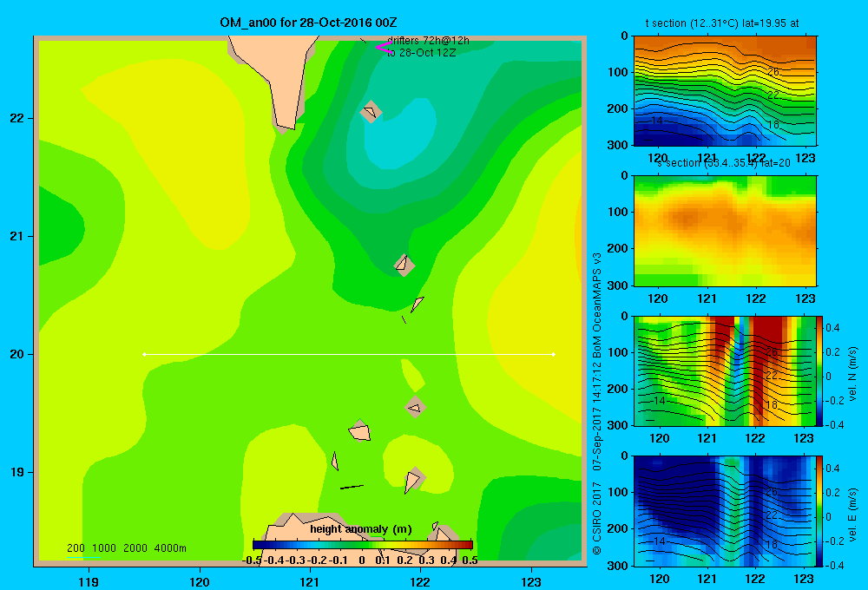
Task: Click the vel. E vertical colorbar
Action: (x=819, y=511)
